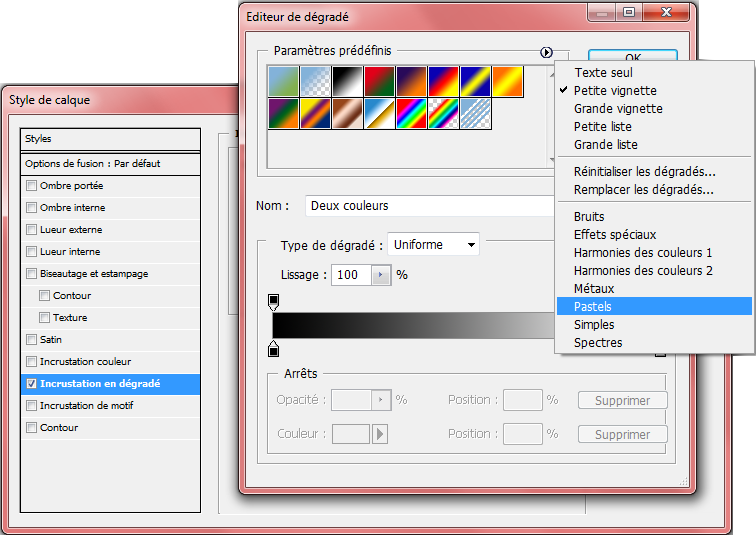Uncheck Incrustation en dégradé checkbox

point(32,384)
